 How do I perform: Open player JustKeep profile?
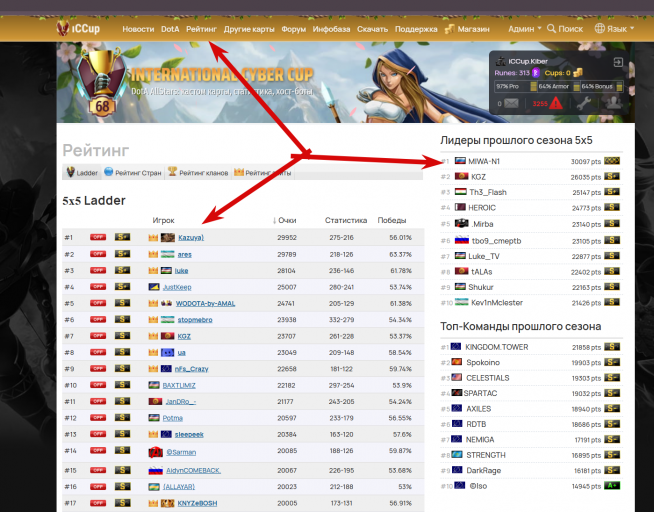click(177, 287)
